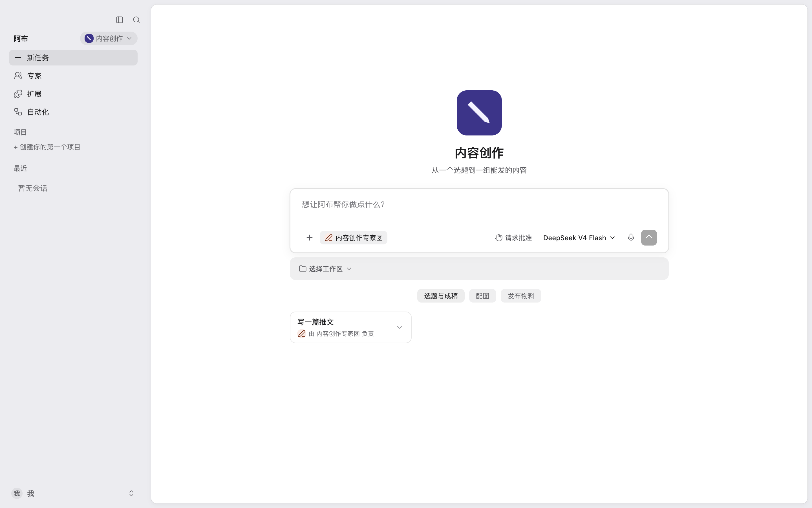
Task: Click the 最近 section heading
Action: tap(20, 168)
